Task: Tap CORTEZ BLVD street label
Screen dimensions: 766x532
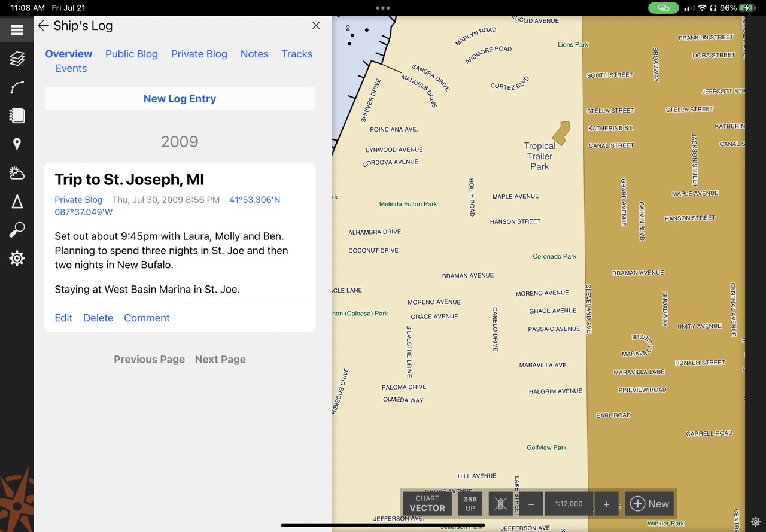Action: (x=510, y=83)
